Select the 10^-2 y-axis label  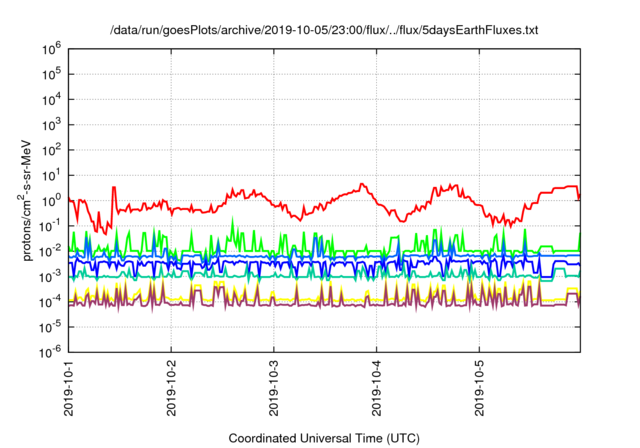(50, 252)
